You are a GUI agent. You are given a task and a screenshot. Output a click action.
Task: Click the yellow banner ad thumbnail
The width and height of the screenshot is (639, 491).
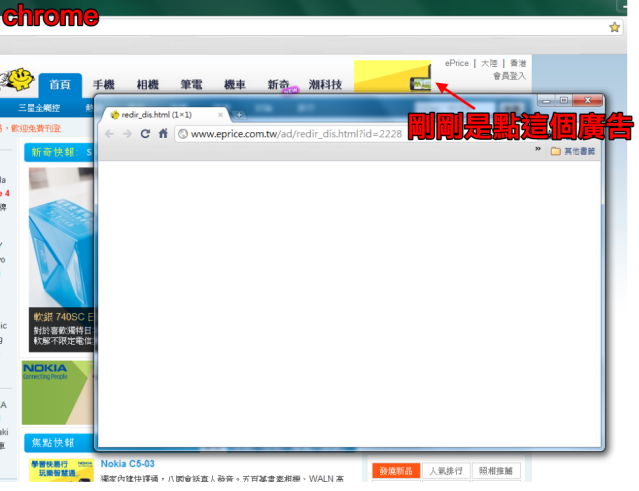tap(392, 77)
